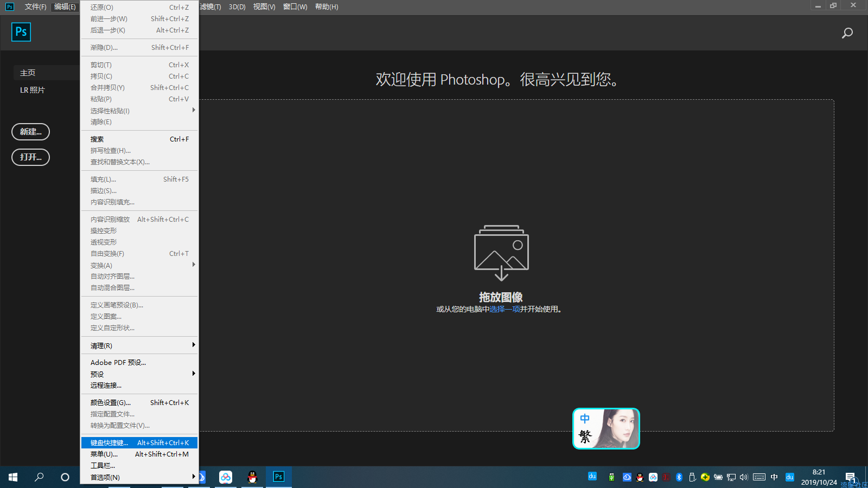This screenshot has width=868, height=488.
Task: Open the touch keyboard tray icon
Action: pos(759,477)
